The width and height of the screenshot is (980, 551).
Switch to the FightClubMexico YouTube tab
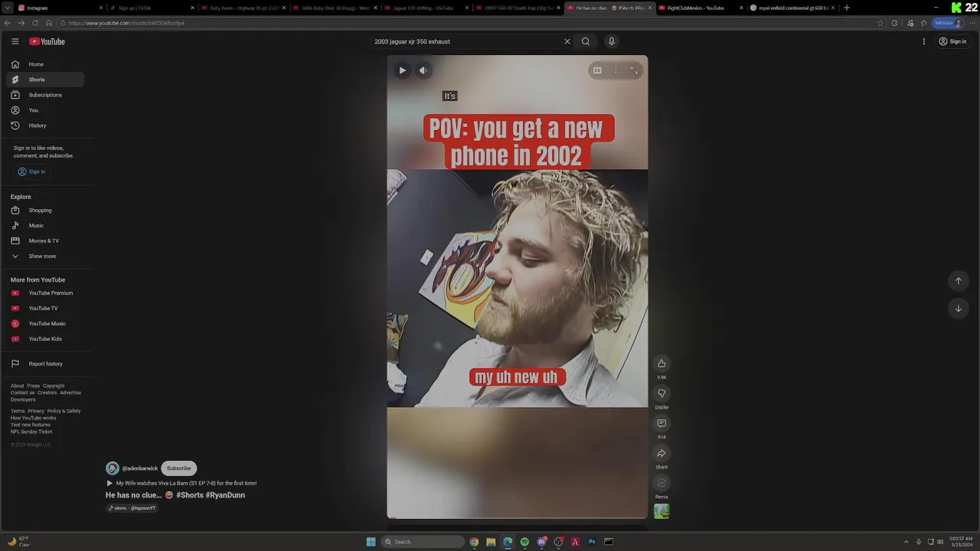click(701, 8)
